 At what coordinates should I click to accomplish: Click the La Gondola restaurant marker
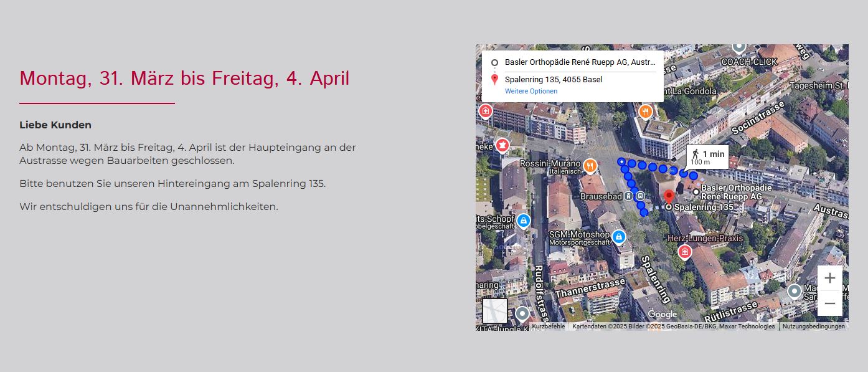point(646,112)
